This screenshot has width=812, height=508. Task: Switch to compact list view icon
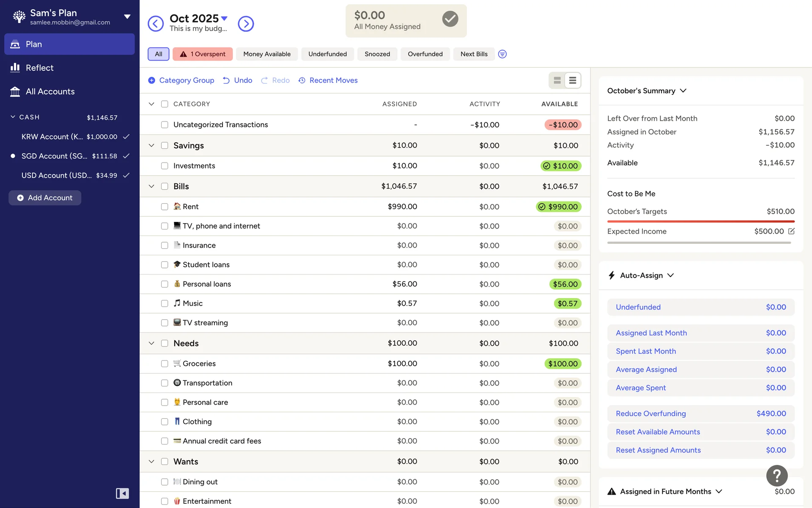click(572, 80)
